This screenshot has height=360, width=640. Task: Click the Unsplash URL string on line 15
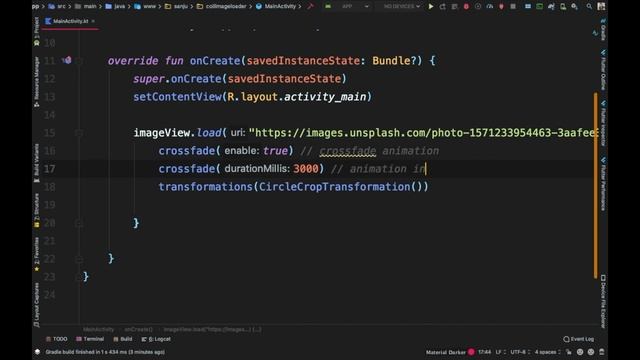click(x=424, y=133)
